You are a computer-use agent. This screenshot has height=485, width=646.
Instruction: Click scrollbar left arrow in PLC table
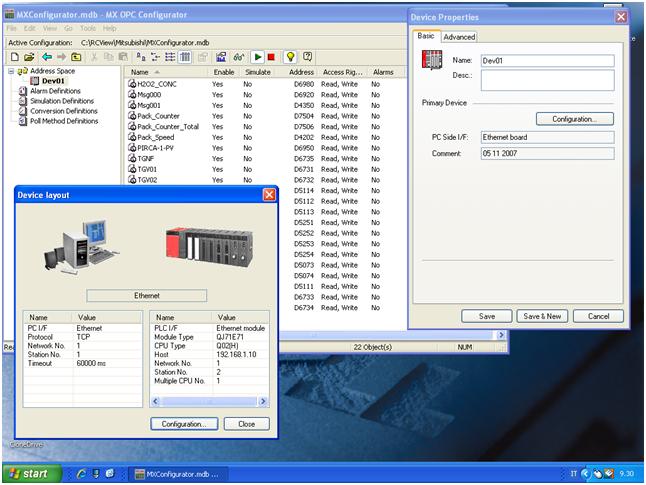(155, 401)
